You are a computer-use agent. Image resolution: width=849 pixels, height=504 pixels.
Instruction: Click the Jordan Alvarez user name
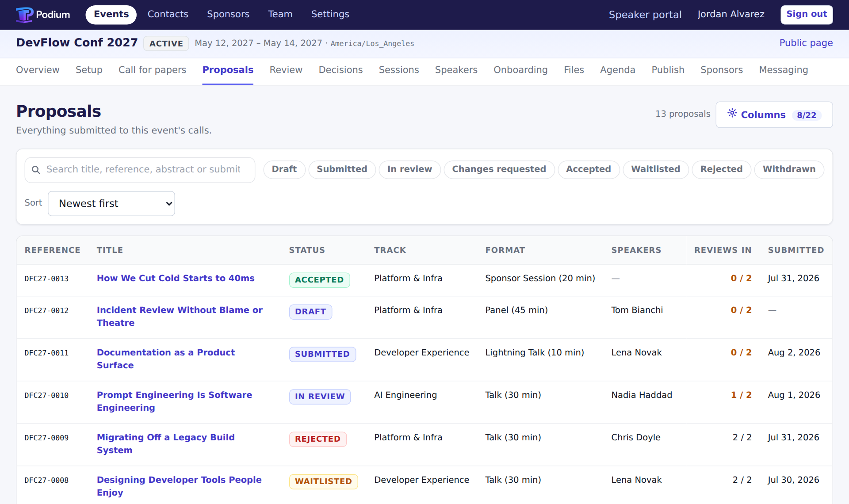pyautogui.click(x=731, y=15)
